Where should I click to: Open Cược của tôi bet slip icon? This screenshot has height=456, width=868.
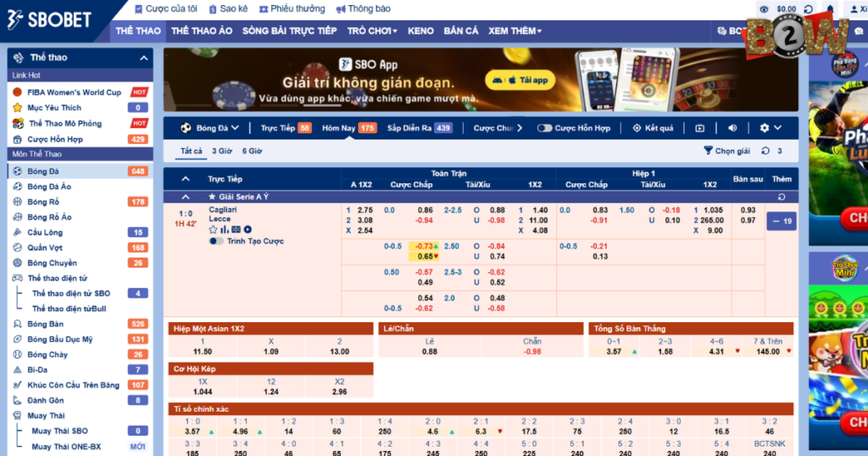point(138,8)
